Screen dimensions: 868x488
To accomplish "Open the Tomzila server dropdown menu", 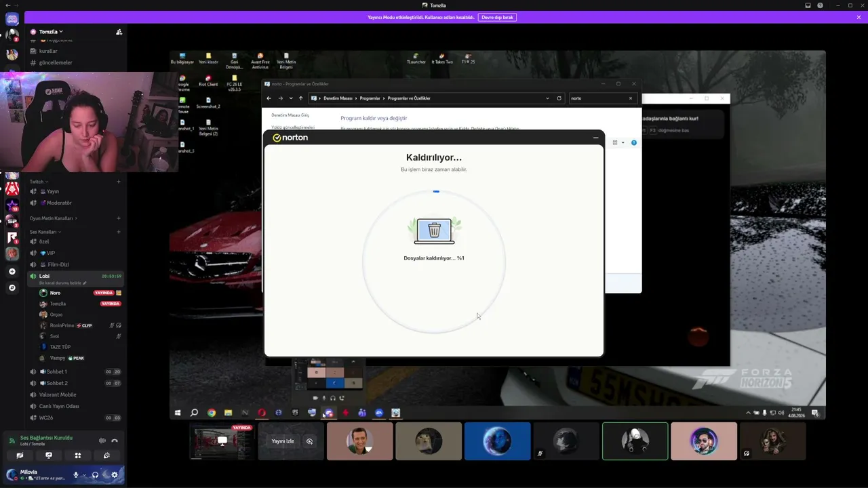I will (51, 32).
